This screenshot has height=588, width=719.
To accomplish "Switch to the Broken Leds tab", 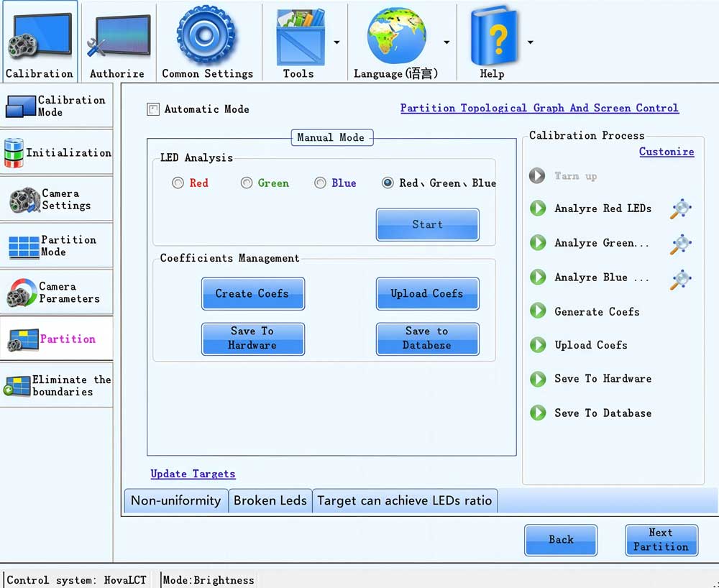I will pos(270,500).
